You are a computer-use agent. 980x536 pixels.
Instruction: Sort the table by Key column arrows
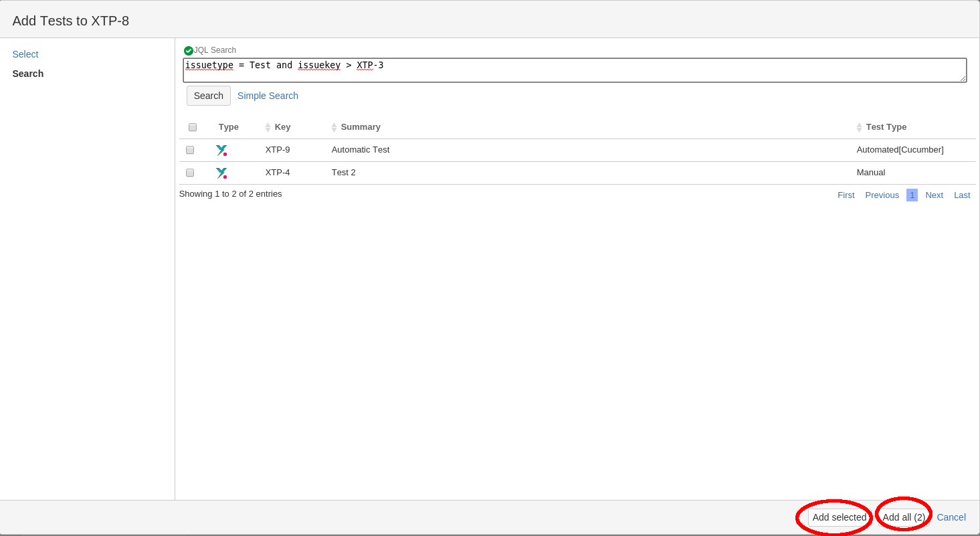pos(268,127)
